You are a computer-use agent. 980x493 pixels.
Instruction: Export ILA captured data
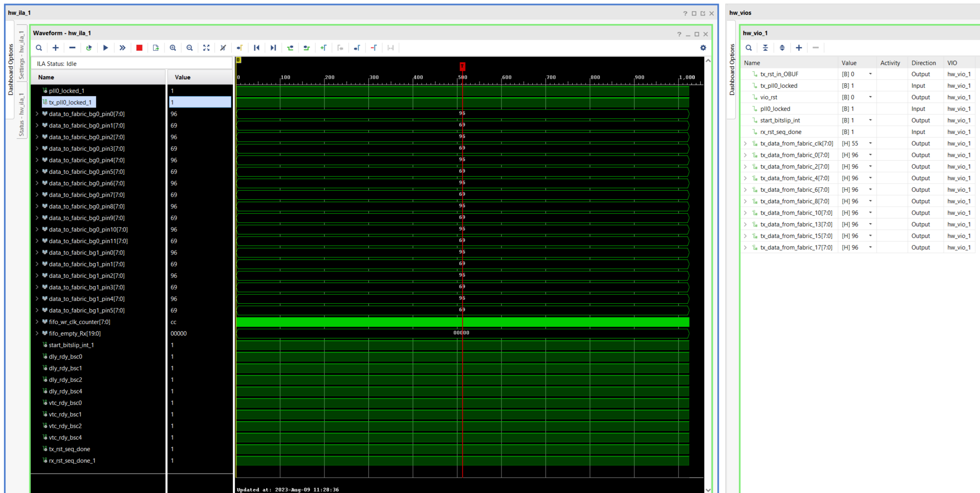coord(156,47)
